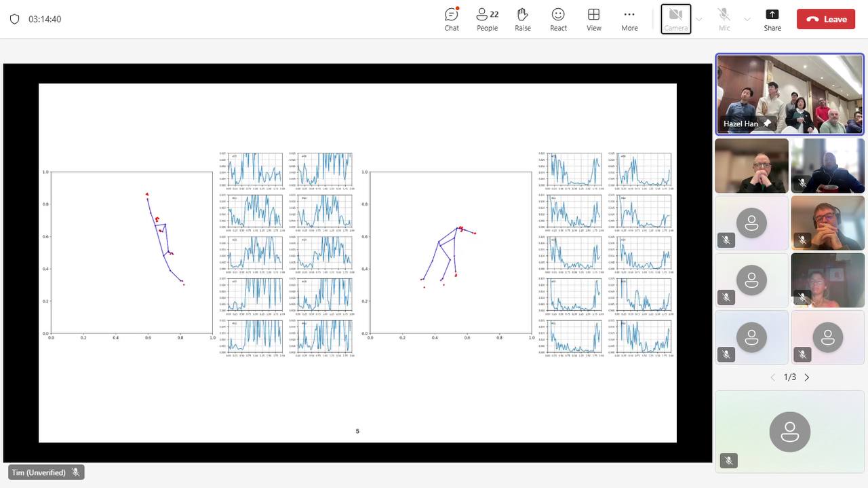
Task: Expand the Mic options dropdown arrow
Action: (x=747, y=19)
